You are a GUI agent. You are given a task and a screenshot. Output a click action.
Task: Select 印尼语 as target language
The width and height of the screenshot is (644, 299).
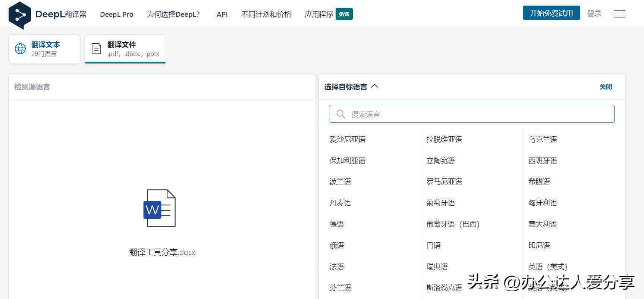[539, 245]
